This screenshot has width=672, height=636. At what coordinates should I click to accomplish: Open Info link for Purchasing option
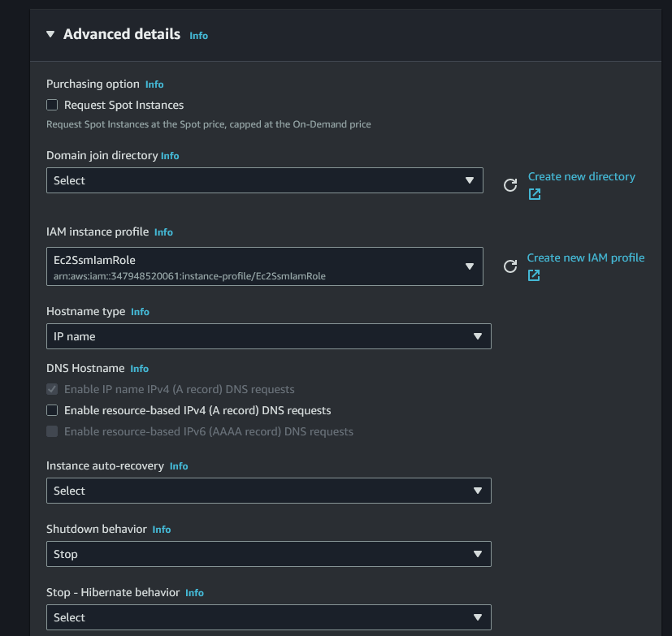(154, 84)
